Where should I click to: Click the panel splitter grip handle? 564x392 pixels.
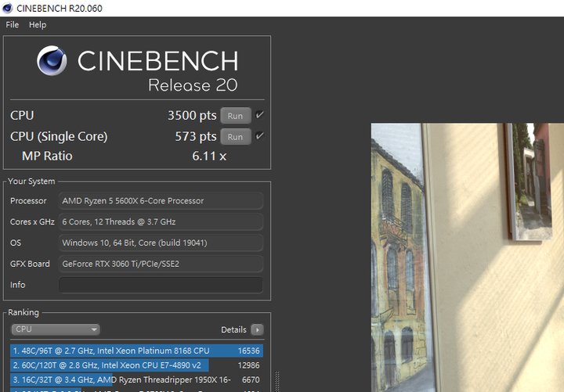[277, 381]
